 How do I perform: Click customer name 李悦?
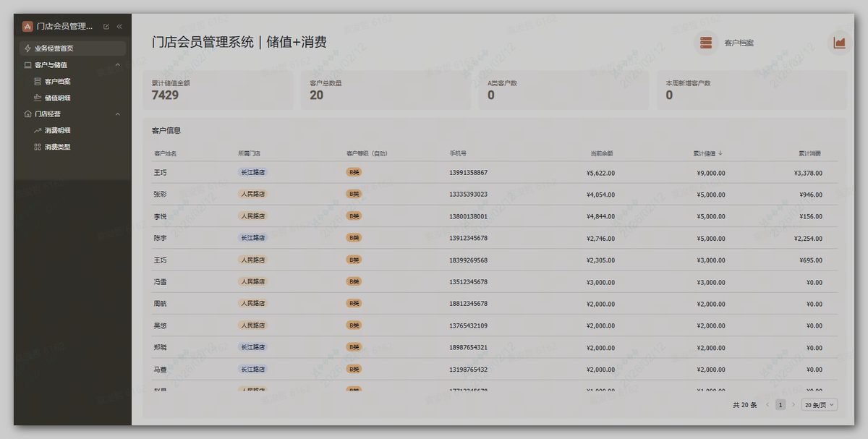[160, 216]
